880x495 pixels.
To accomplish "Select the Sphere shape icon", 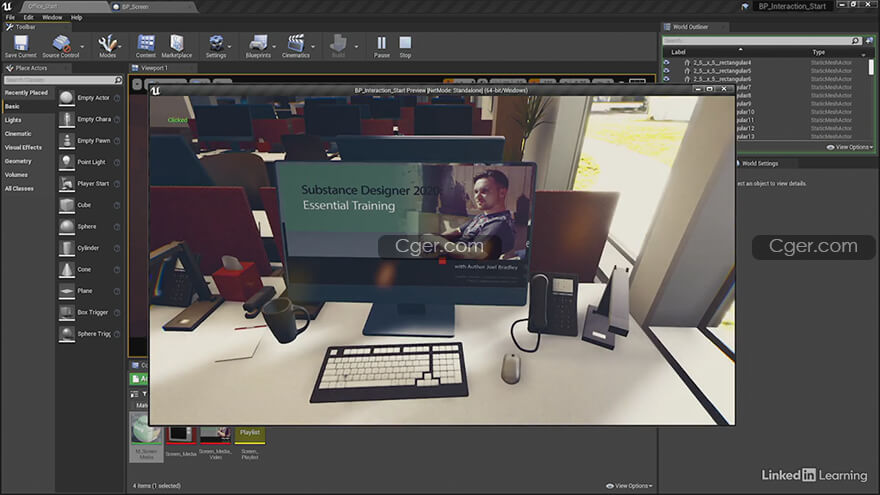I will pos(67,227).
